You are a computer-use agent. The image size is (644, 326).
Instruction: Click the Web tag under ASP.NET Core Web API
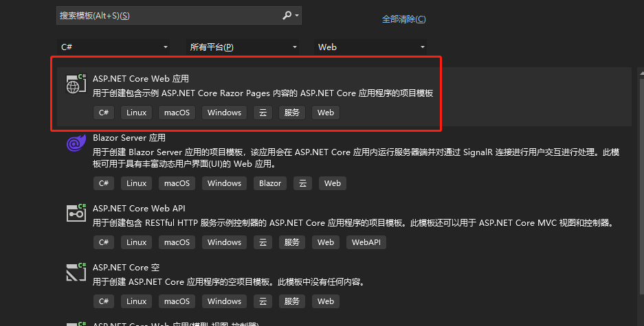point(326,242)
